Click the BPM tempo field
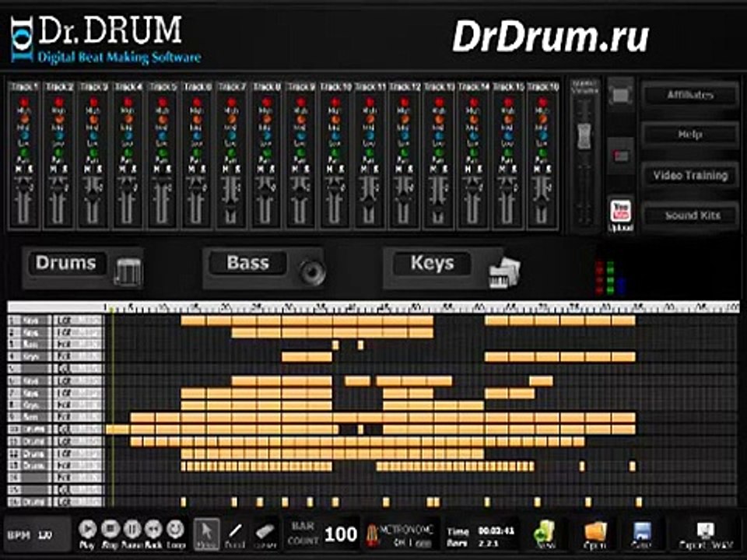Screen dimensions: 747x560 [37, 535]
